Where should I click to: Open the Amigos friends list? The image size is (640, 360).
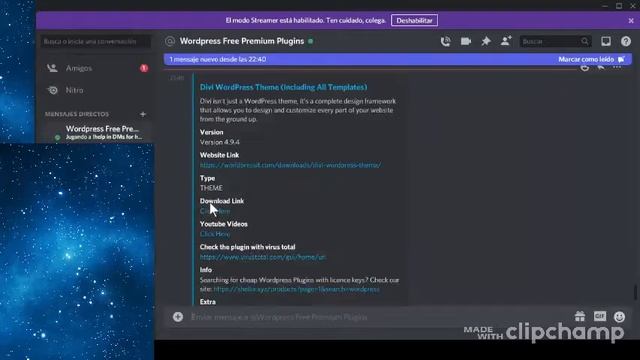[x=97, y=68]
